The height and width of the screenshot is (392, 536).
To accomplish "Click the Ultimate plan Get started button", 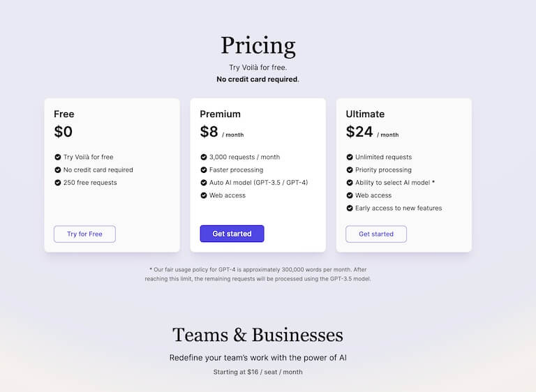I will pyautogui.click(x=376, y=234).
